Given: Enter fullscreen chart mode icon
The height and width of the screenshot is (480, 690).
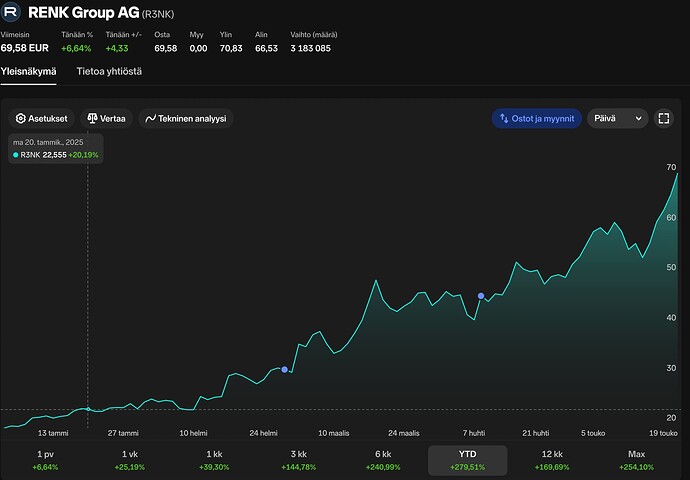Looking at the screenshot, I should pyautogui.click(x=664, y=118).
